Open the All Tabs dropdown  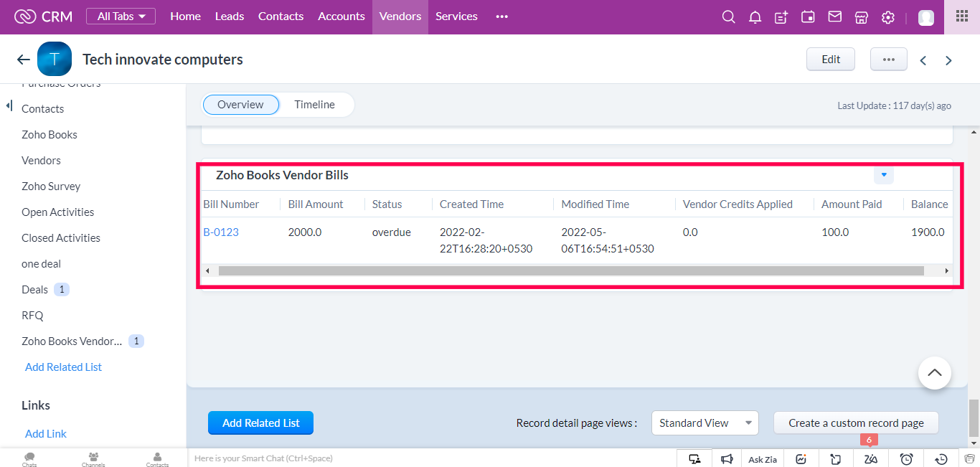(x=121, y=16)
